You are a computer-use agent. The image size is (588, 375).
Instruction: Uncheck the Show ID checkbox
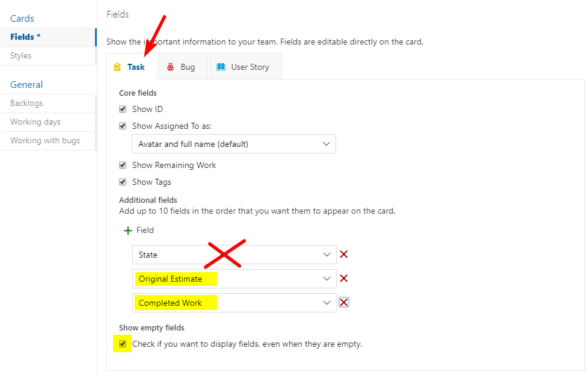(x=123, y=109)
